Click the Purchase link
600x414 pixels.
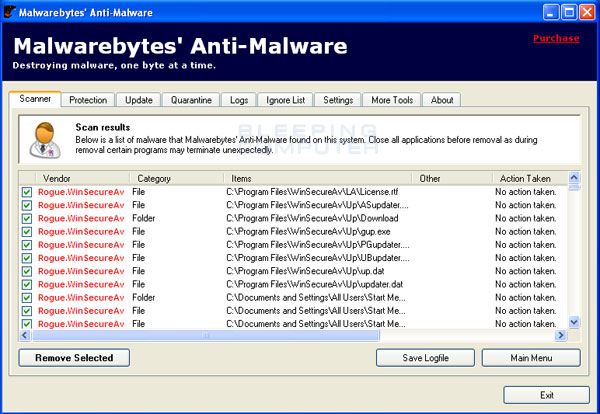coord(556,38)
